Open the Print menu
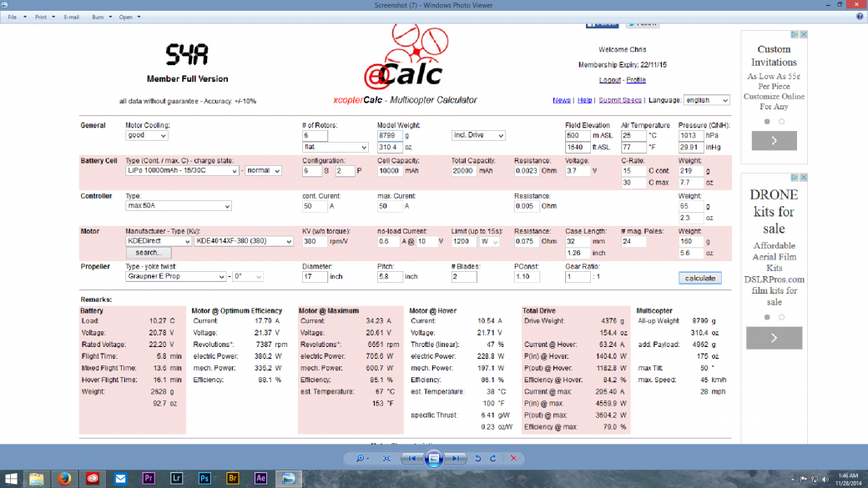The image size is (868, 488). click(x=45, y=18)
